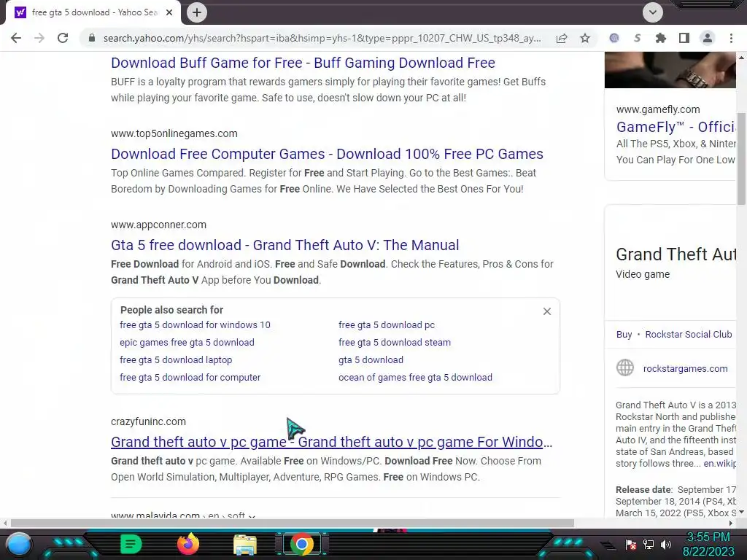Open Chrome three-dot menu
Viewport: 747px width, 560px height.
pyautogui.click(x=731, y=38)
